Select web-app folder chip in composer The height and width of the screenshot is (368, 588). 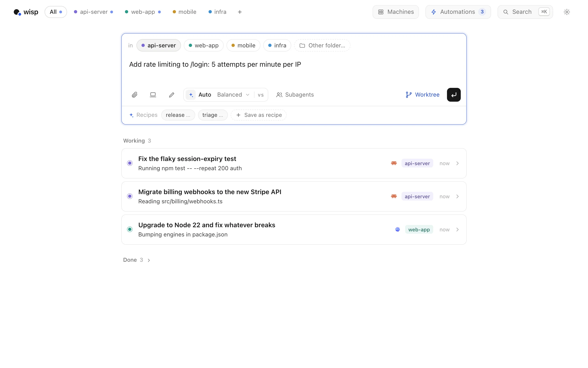204,45
